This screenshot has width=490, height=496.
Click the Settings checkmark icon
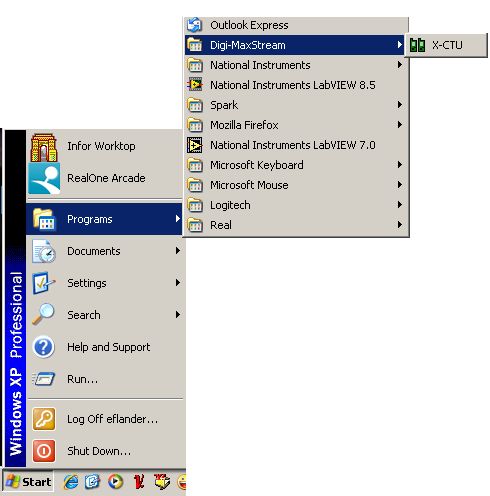click(x=44, y=283)
